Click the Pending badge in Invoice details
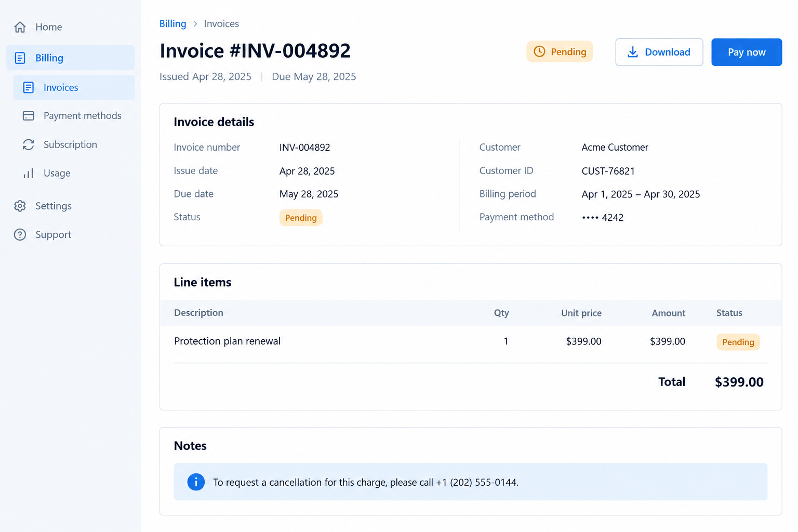The height and width of the screenshot is (532, 798). tap(301, 218)
